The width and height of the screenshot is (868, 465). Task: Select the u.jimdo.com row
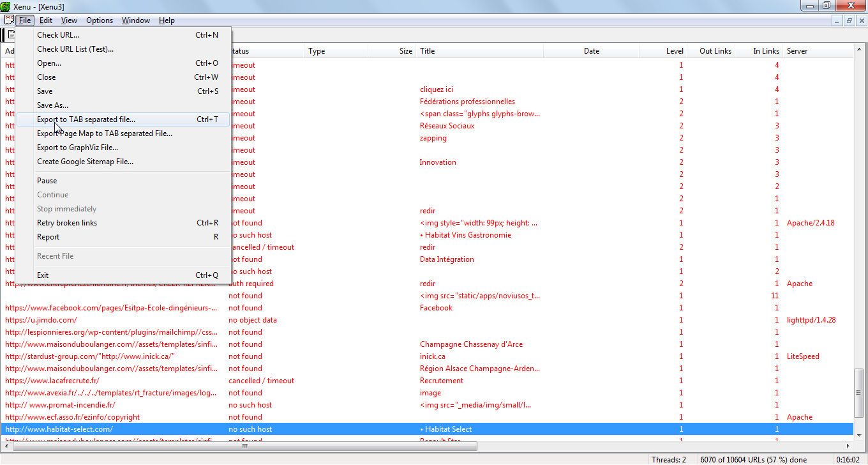tap(41, 320)
